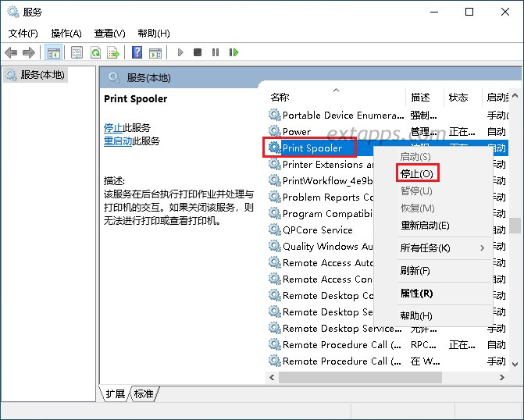Image resolution: width=524 pixels, height=420 pixels.
Task: Click the 停止 link for this service
Action: (113, 127)
